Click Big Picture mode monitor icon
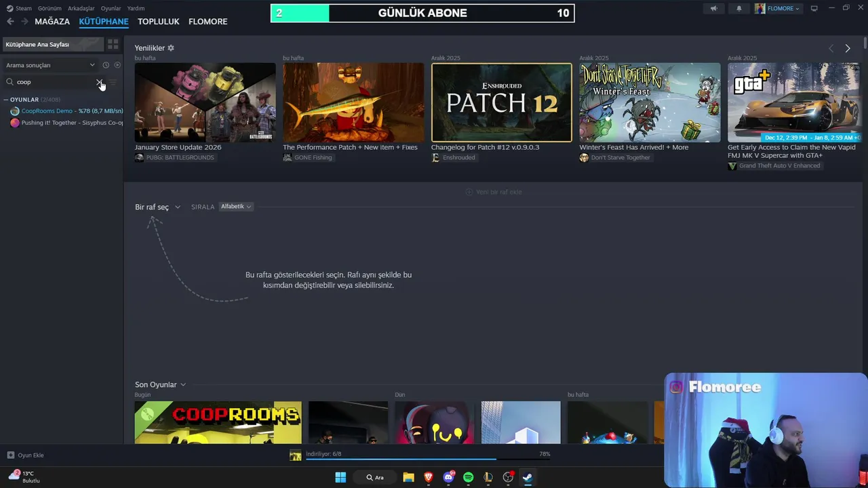This screenshot has height=488, width=868. click(x=814, y=8)
